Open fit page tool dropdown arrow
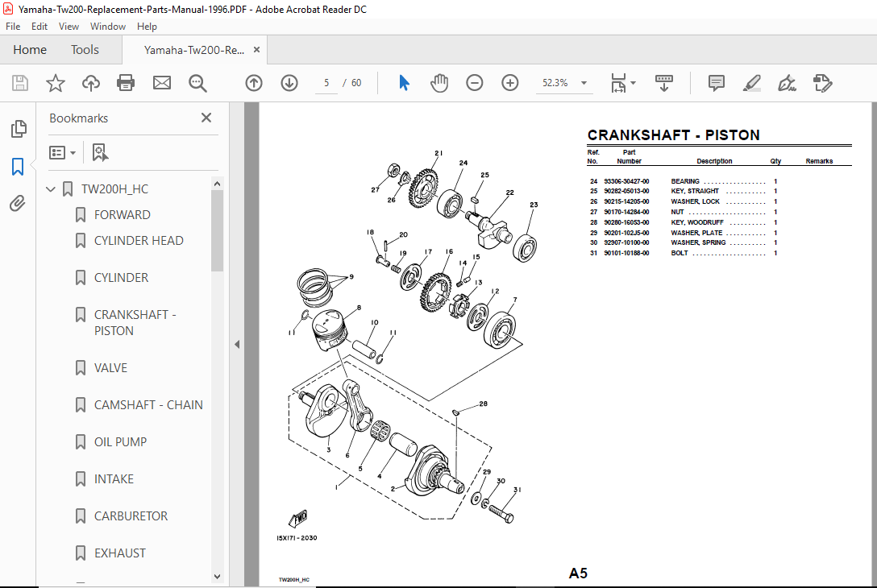Image resolution: width=877 pixels, height=588 pixels. [x=633, y=83]
